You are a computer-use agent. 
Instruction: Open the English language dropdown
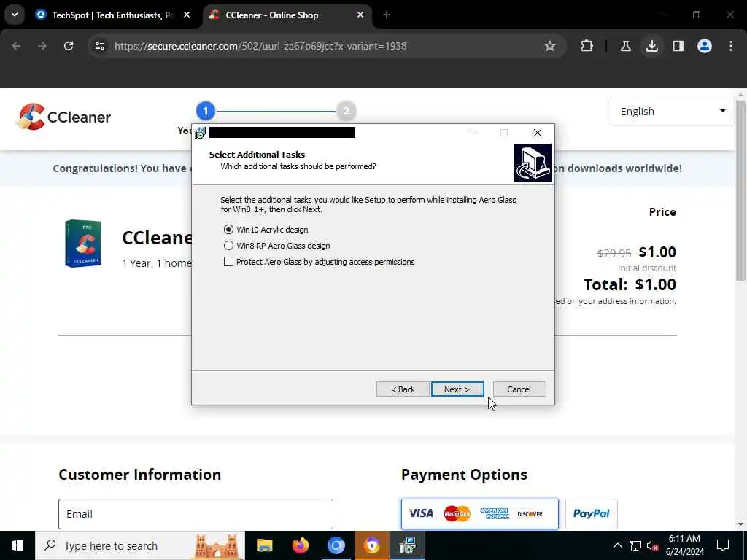click(672, 112)
